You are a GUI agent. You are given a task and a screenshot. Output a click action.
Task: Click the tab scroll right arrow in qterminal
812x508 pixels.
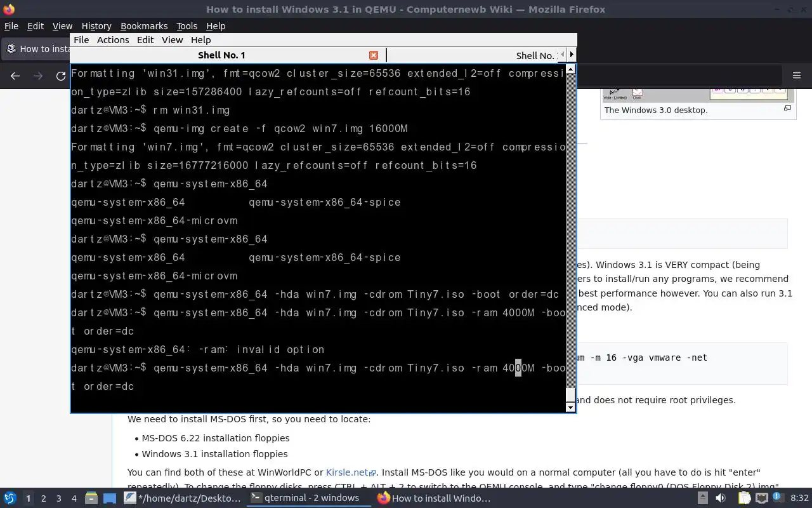pos(572,55)
